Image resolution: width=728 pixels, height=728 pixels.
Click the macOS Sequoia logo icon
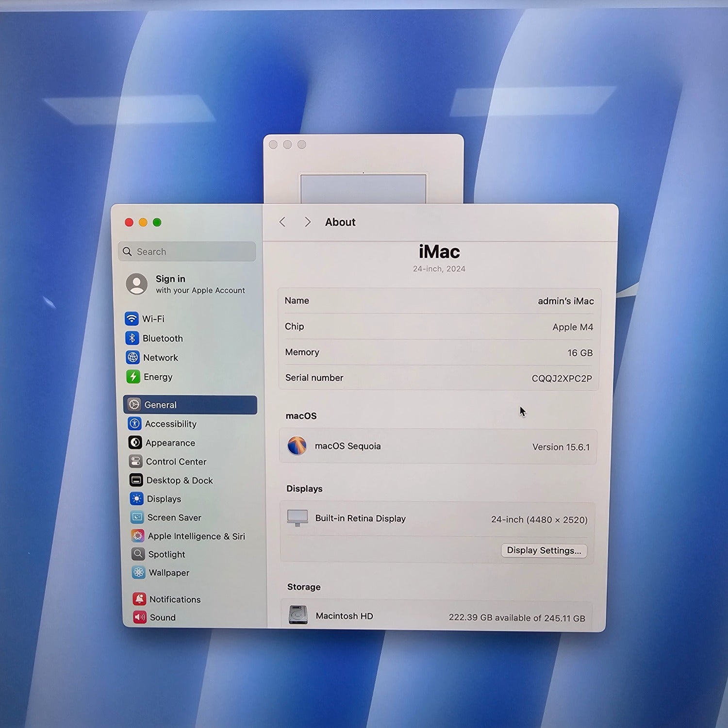(297, 446)
